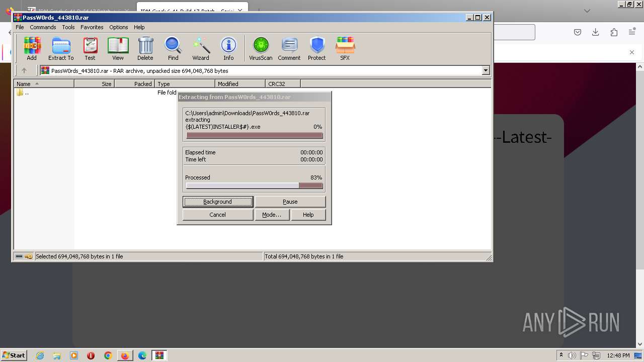Click the 'Total 694,048,768 bytes' status text
Image resolution: width=644 pixels, height=362 pixels.
tap(304, 256)
